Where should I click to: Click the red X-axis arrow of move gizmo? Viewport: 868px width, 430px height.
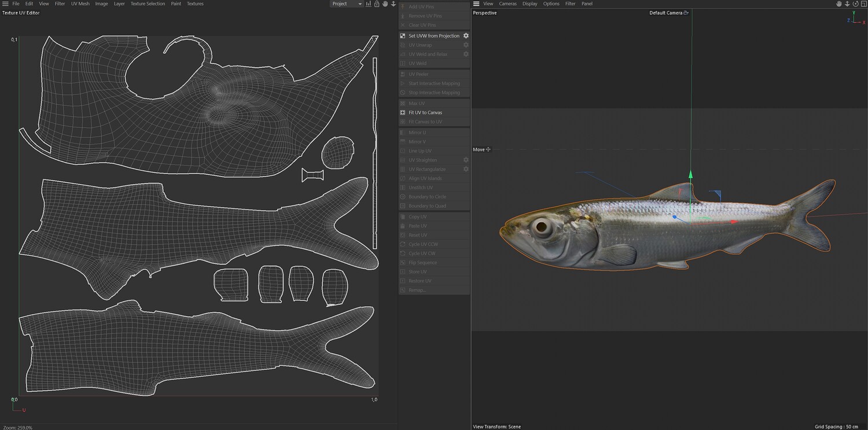click(734, 221)
